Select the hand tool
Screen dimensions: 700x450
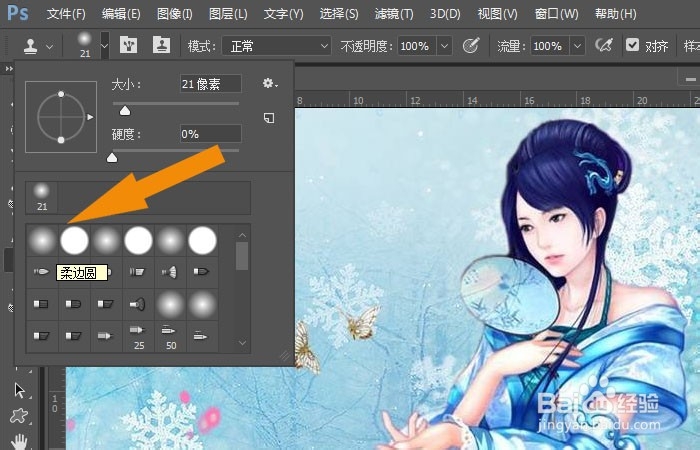[x=19, y=442]
